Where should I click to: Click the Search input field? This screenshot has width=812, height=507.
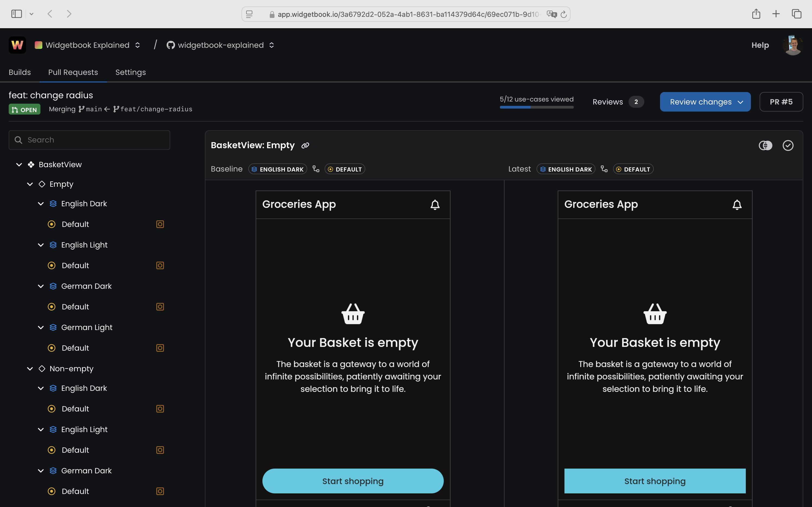[89, 140]
